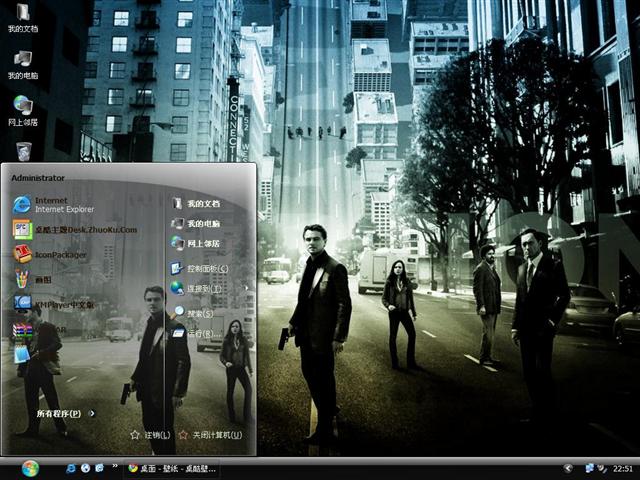640x480 pixels.
Task: Open 我的文档 desktop icon
Action: [23, 18]
